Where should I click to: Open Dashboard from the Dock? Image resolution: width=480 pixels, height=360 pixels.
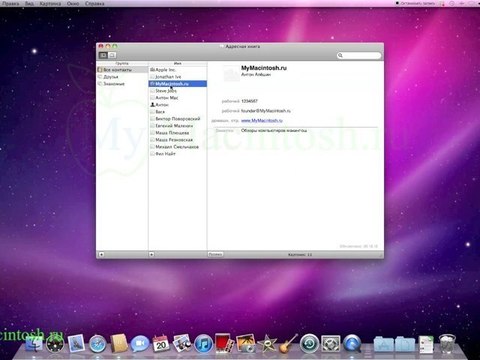pos(55,344)
